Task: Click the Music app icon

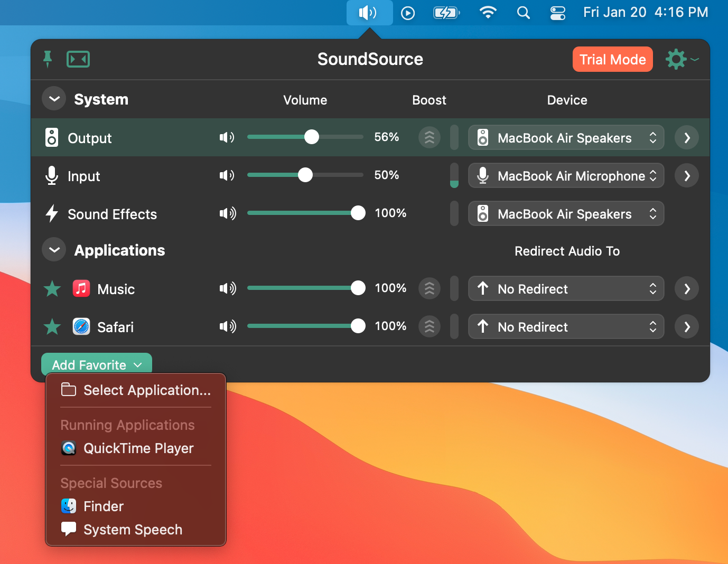Action: (81, 288)
